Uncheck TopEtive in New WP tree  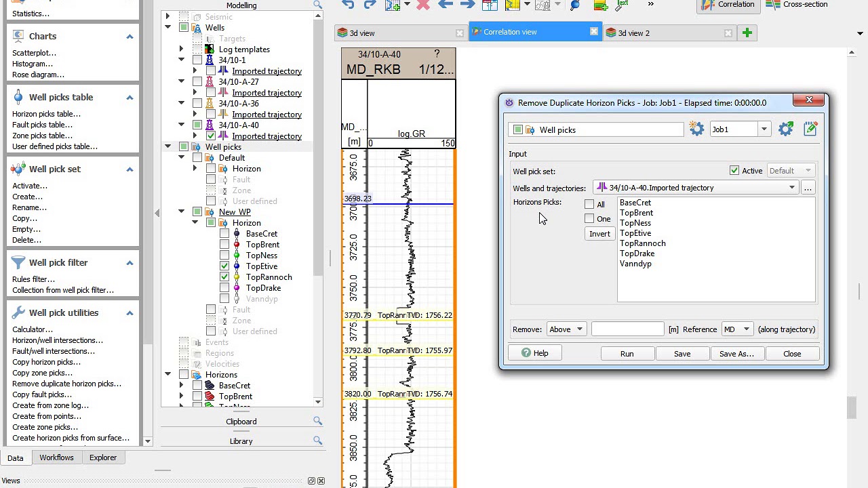224,266
